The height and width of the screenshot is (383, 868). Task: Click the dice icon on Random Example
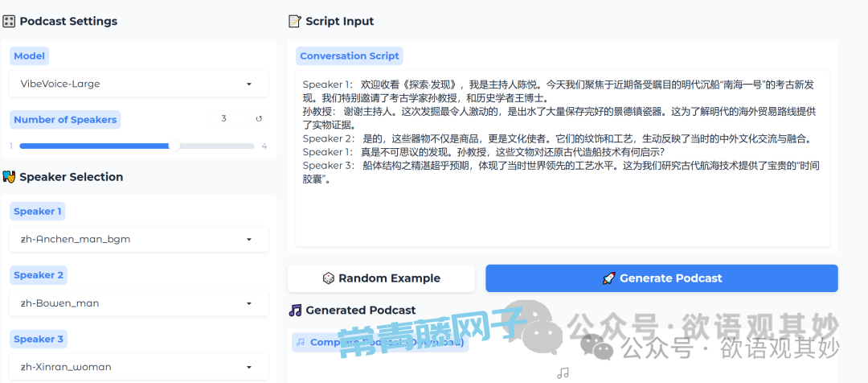(328, 278)
